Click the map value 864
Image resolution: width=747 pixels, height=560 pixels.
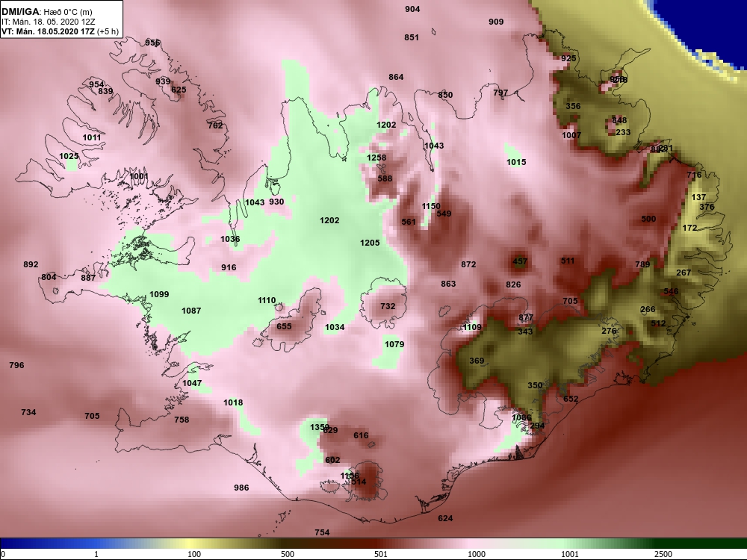(396, 77)
